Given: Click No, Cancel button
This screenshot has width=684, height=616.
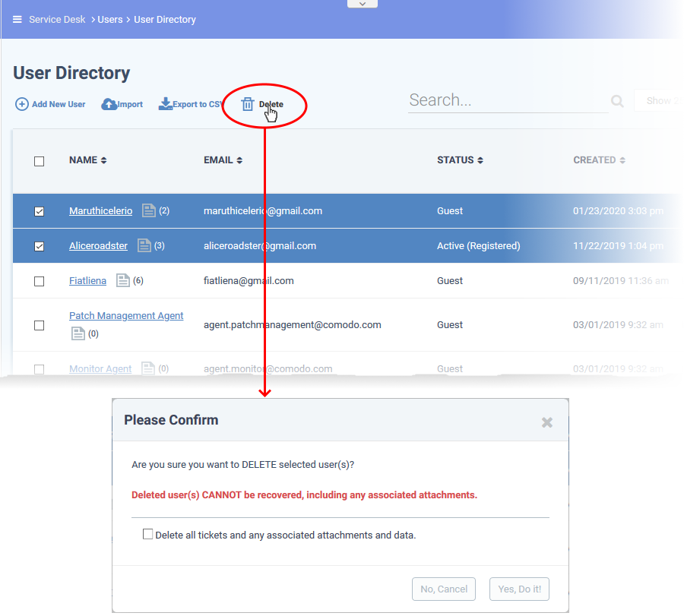Looking at the screenshot, I should [444, 589].
